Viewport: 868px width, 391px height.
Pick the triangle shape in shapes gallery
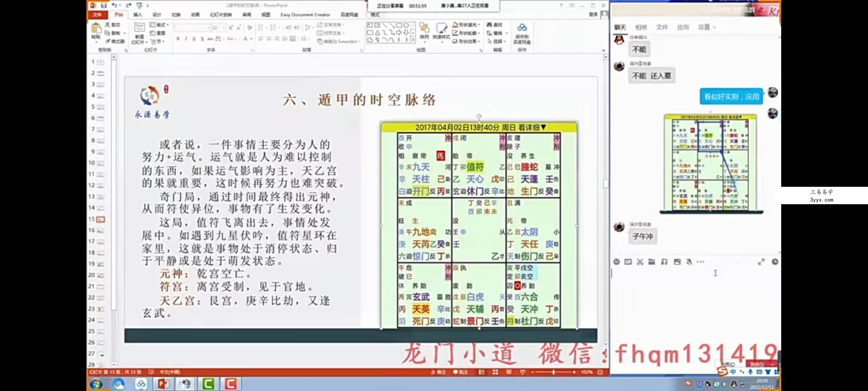coord(377,33)
